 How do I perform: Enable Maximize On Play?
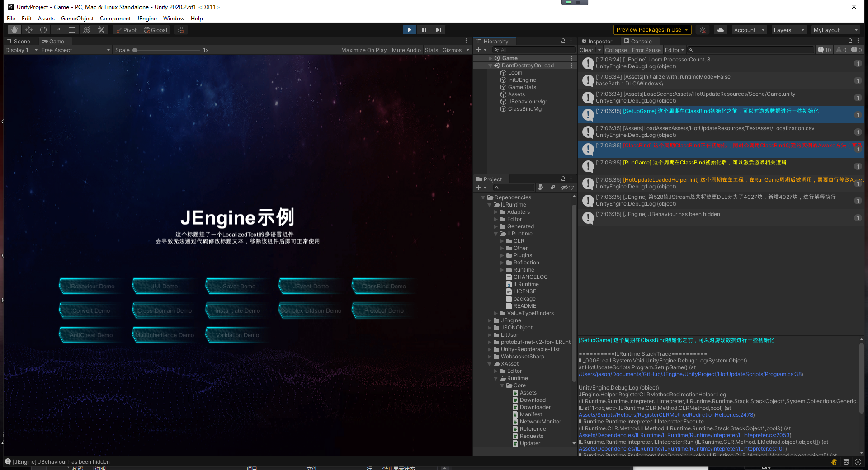(364, 50)
